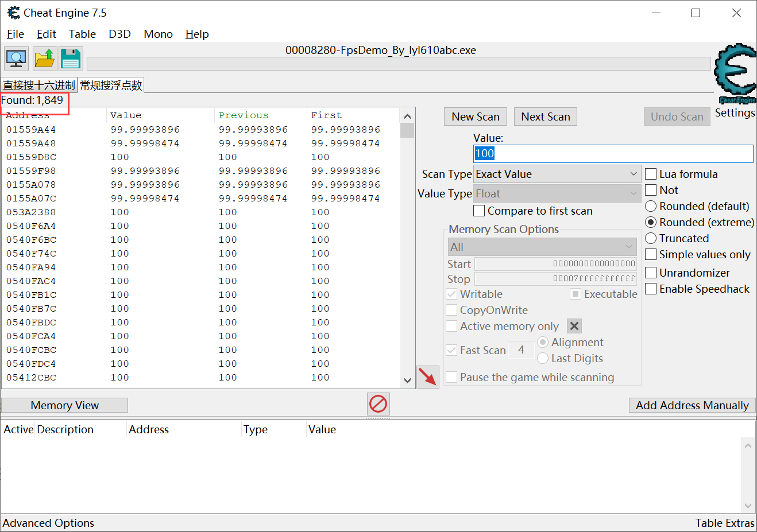Click Add Address Manually
The height and width of the screenshot is (532, 757).
tap(692, 405)
